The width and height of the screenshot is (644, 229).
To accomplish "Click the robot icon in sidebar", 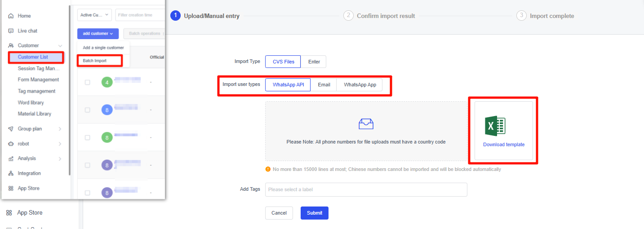I will click(11, 144).
